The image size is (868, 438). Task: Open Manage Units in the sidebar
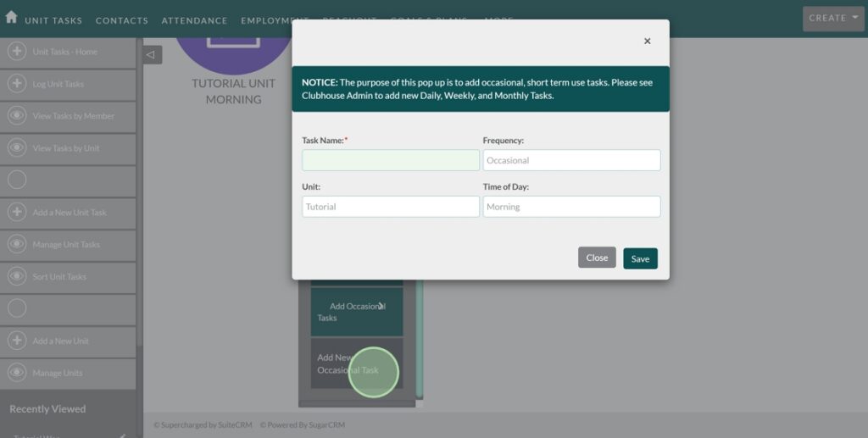pyautogui.click(x=58, y=374)
